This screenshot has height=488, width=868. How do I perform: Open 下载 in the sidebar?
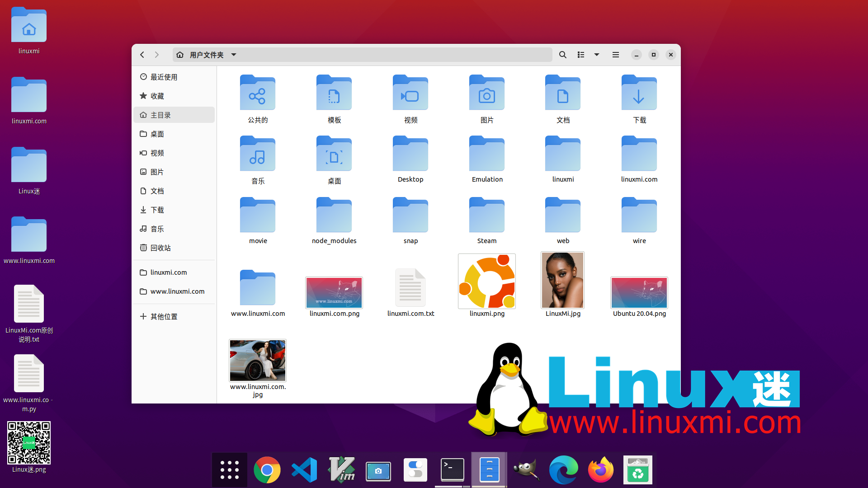tap(174, 210)
